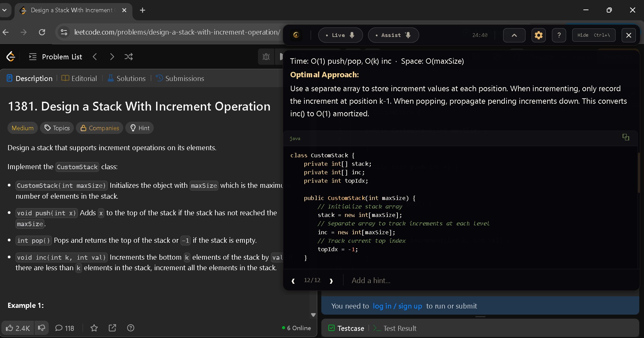Click the description panel scroll down arrow
This screenshot has height=338, width=644.
pos(314,315)
